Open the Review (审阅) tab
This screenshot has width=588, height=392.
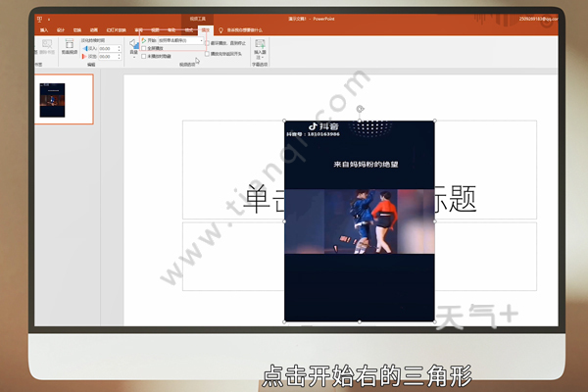[x=139, y=30]
